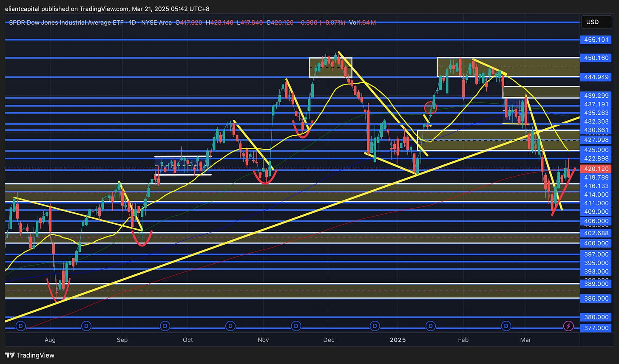The width and height of the screenshot is (619, 364).
Task: Select the 430.661 price level label
Action: [597, 130]
